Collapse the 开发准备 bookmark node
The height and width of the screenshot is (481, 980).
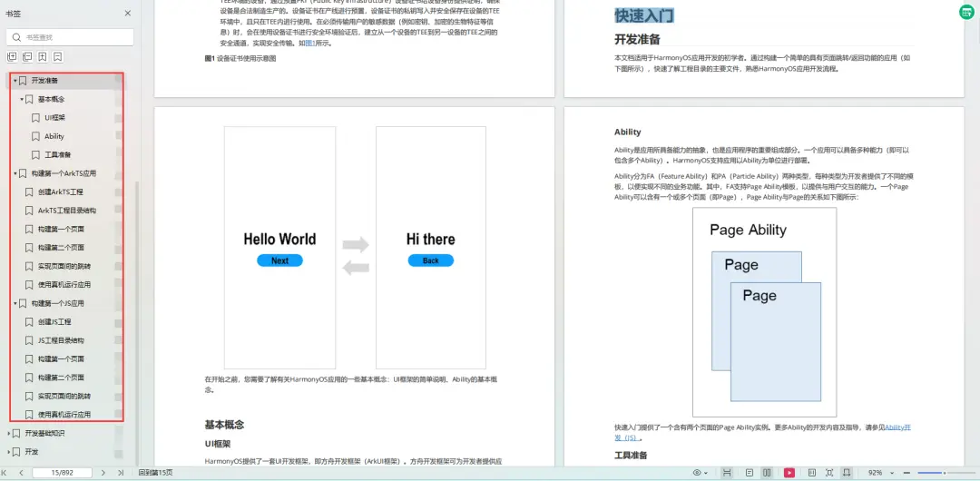[x=15, y=81]
